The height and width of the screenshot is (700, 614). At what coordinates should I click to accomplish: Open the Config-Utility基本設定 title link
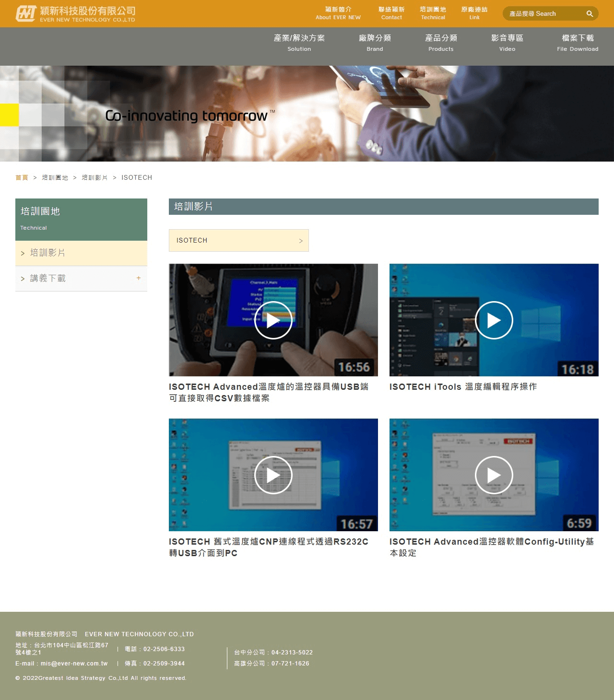pos(492,547)
